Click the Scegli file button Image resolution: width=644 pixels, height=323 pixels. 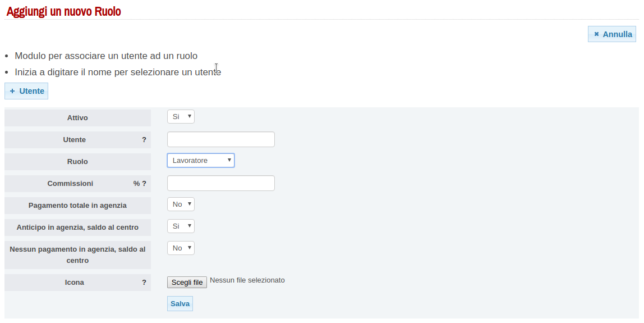click(187, 282)
